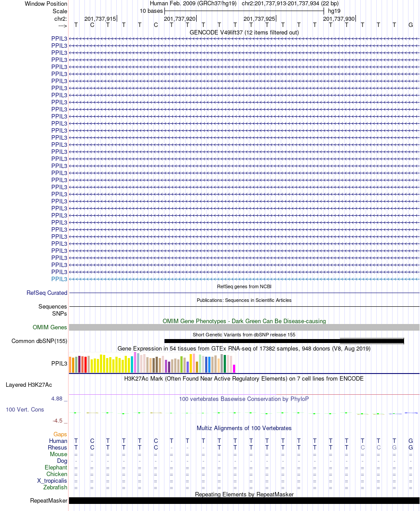Open the Repeating Elements by RepeatMasker title
Viewport: 420px width, 511px height.
pyautogui.click(x=244, y=495)
